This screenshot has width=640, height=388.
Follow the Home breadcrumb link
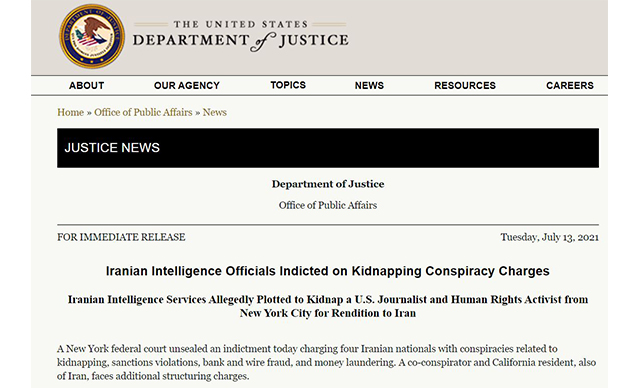[70, 112]
